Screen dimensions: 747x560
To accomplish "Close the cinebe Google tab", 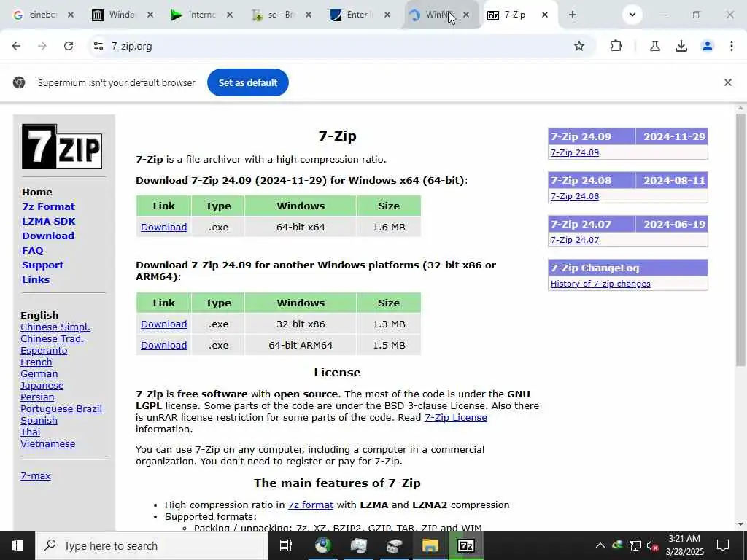I will coord(71,15).
